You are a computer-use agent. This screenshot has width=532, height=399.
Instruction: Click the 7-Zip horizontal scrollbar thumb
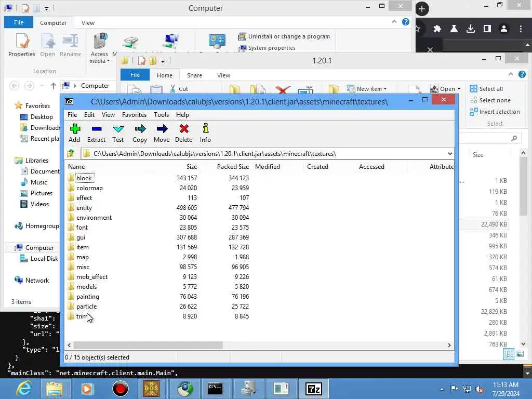point(148,345)
